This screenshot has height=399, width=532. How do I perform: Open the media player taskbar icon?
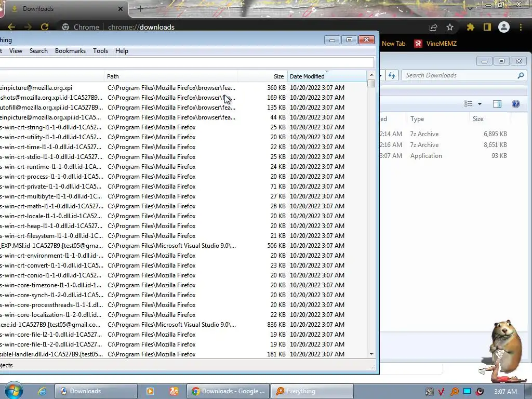[x=150, y=391]
